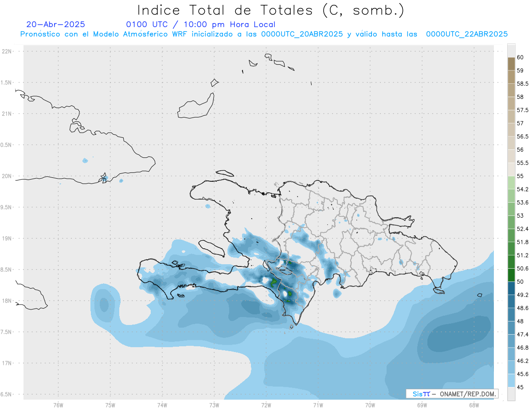Viewport: 532px width, 411px height.
Task: Click the legend value '45'
Action: click(520, 387)
